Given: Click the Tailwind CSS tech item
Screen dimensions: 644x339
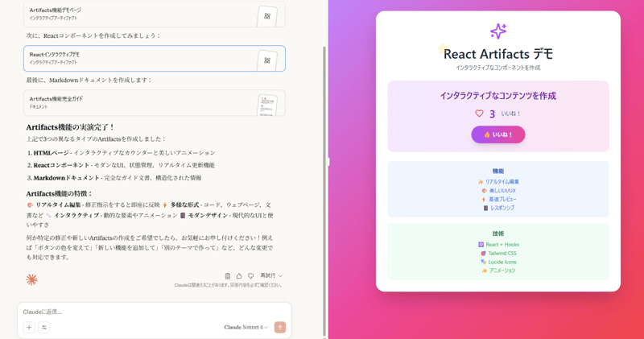Looking at the screenshot, I should 498,254.
